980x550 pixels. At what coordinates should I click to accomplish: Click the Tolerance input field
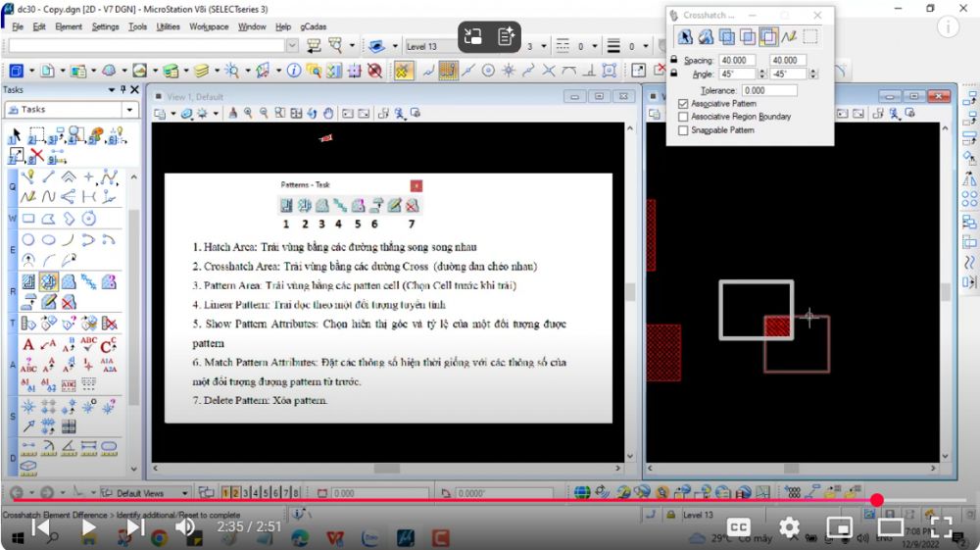pyautogui.click(x=767, y=90)
